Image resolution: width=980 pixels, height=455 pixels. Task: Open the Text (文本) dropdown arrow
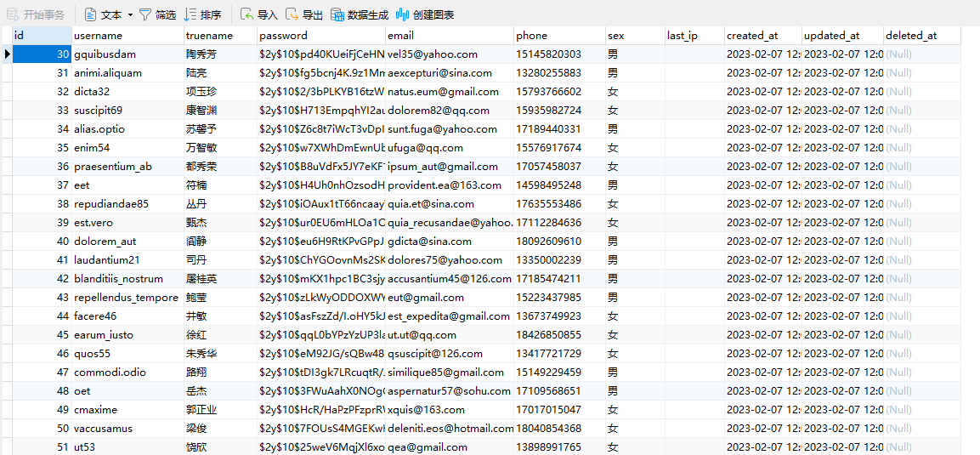point(130,14)
